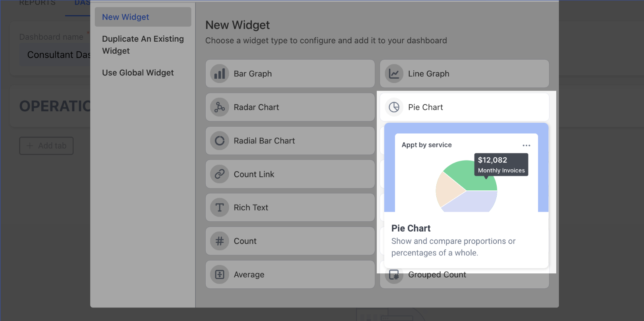Click the Line Graph widget icon

(x=394, y=73)
